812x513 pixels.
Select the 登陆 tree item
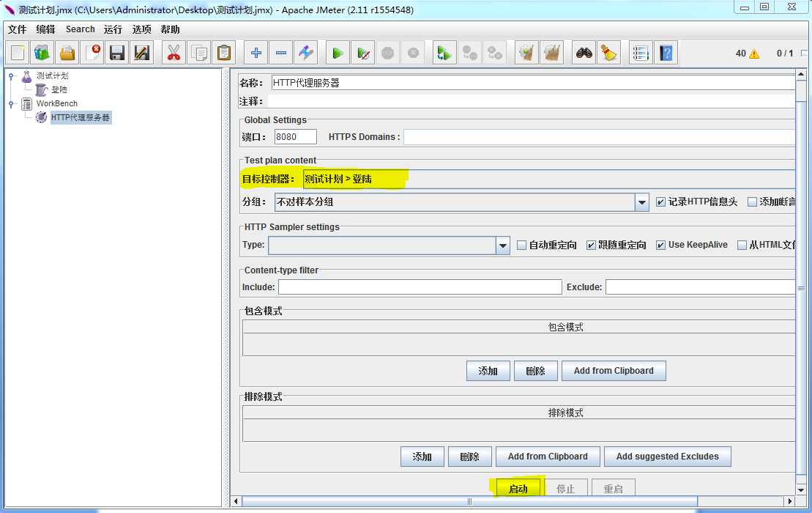click(x=59, y=90)
